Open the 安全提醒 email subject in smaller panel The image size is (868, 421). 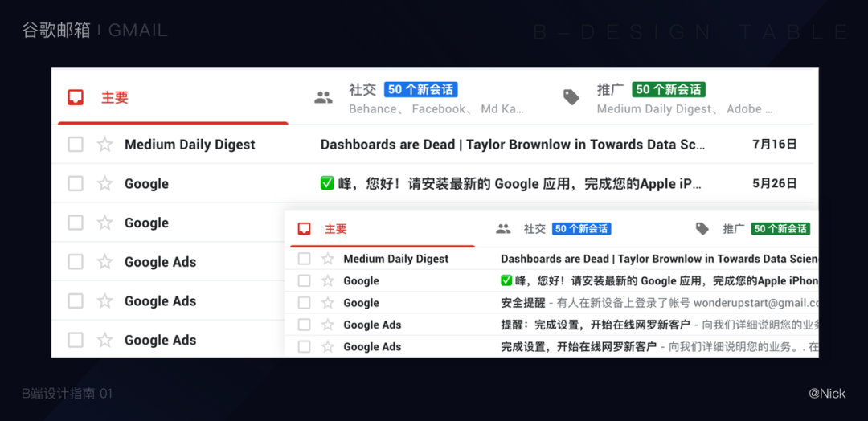click(x=523, y=303)
